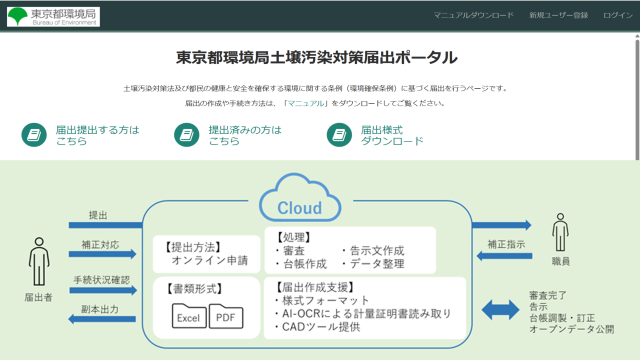Click the 【書類形式】 heading
Screen dimensions: 640x360
coord(194,289)
